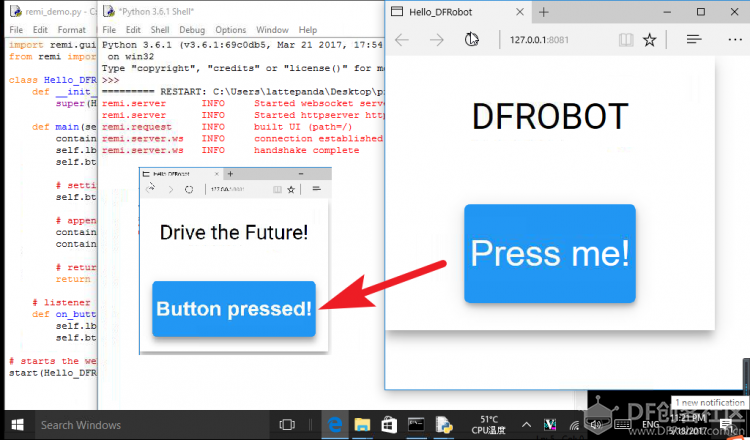
Task: Click the V tray application icon
Action: click(550, 425)
